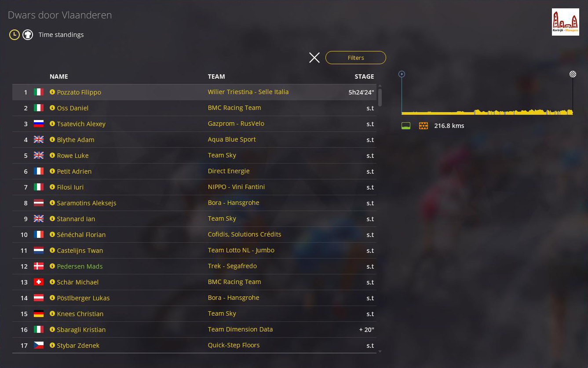Click the stage start play marker
Image resolution: width=588 pixels, height=368 pixels.
point(402,74)
